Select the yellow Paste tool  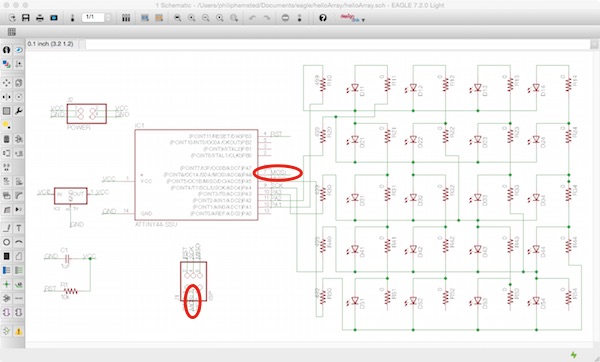pos(7,125)
